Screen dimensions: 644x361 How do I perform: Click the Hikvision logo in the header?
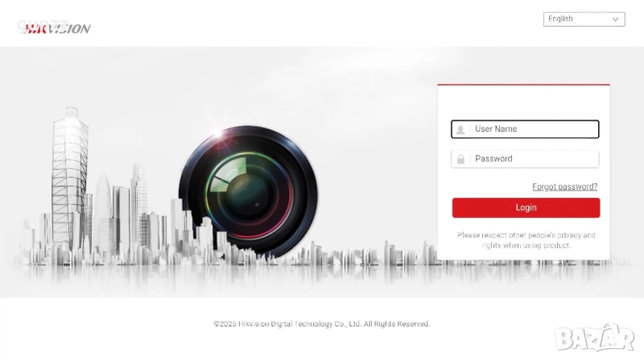click(x=56, y=28)
